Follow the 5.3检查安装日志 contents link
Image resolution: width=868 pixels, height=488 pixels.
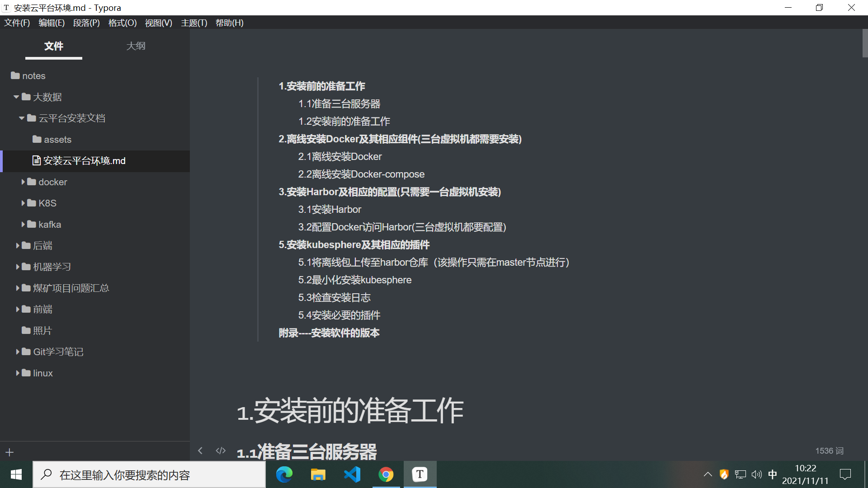point(334,298)
